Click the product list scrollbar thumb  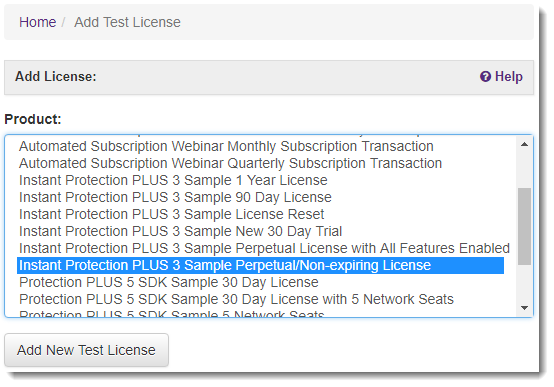point(524,226)
